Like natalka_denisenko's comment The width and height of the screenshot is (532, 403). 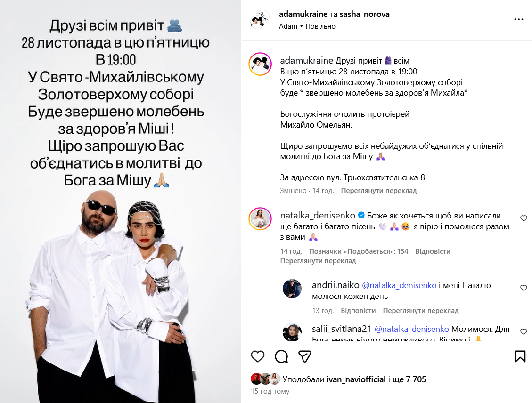(x=524, y=218)
